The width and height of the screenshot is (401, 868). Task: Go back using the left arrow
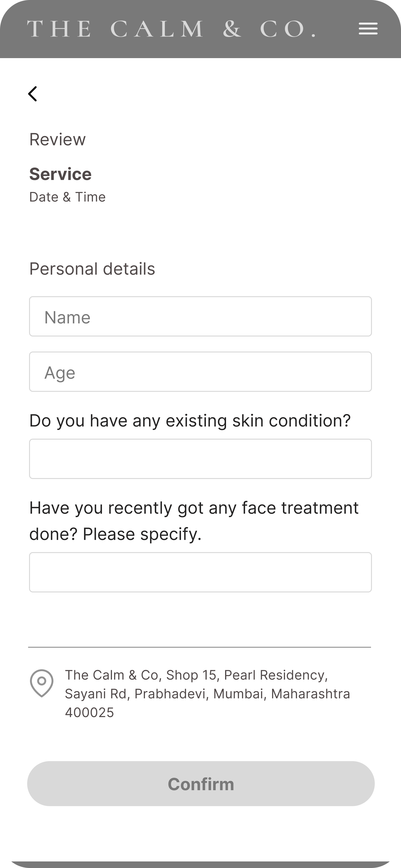click(x=33, y=94)
